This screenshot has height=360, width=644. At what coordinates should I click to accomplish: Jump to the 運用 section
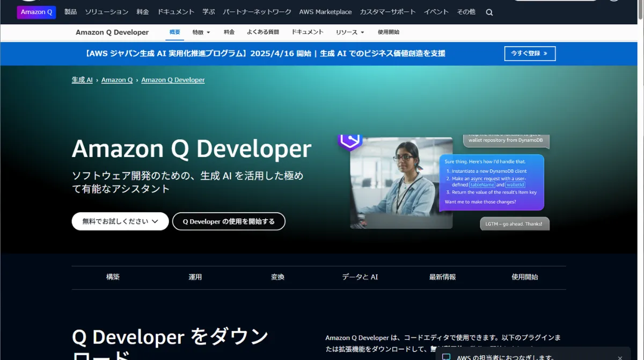(195, 277)
